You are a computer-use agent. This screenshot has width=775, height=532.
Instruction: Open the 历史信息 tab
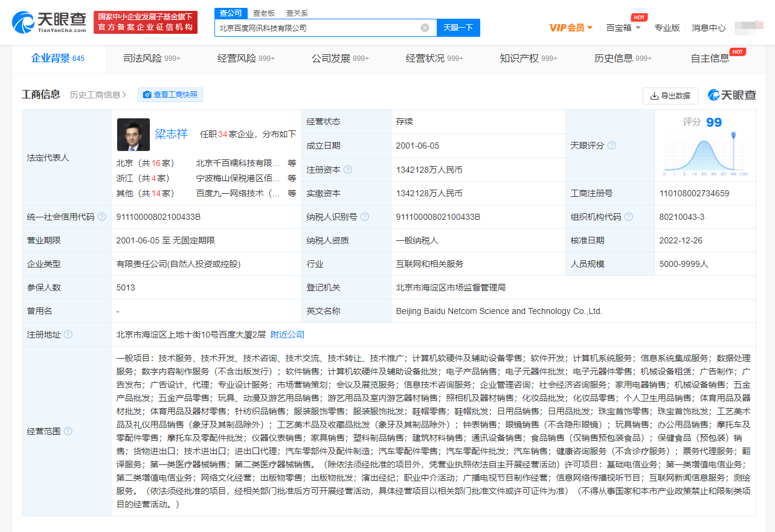(x=623, y=59)
